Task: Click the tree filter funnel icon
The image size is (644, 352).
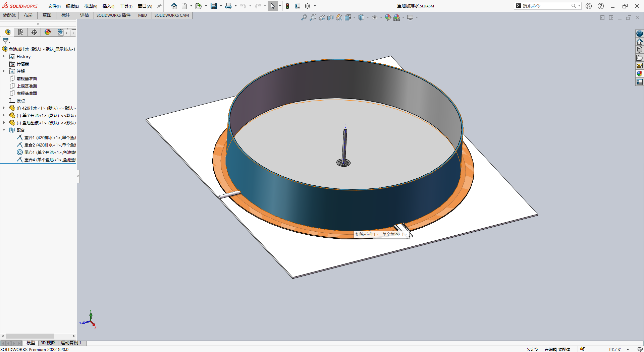Action: coord(6,41)
